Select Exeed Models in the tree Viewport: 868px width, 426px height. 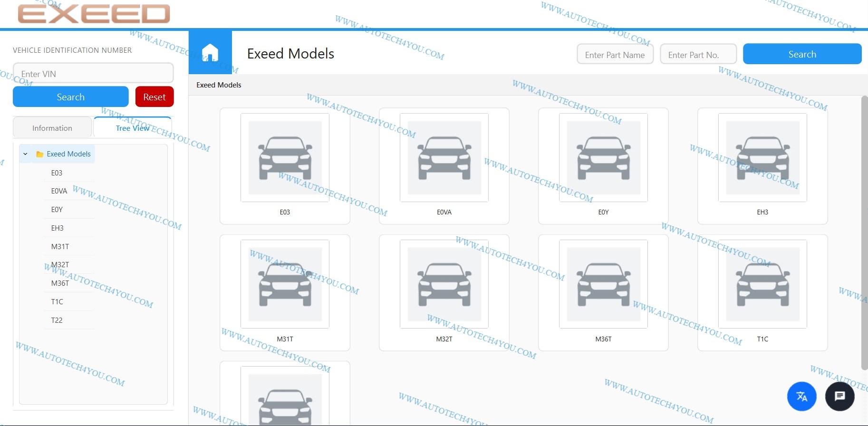pyautogui.click(x=68, y=154)
